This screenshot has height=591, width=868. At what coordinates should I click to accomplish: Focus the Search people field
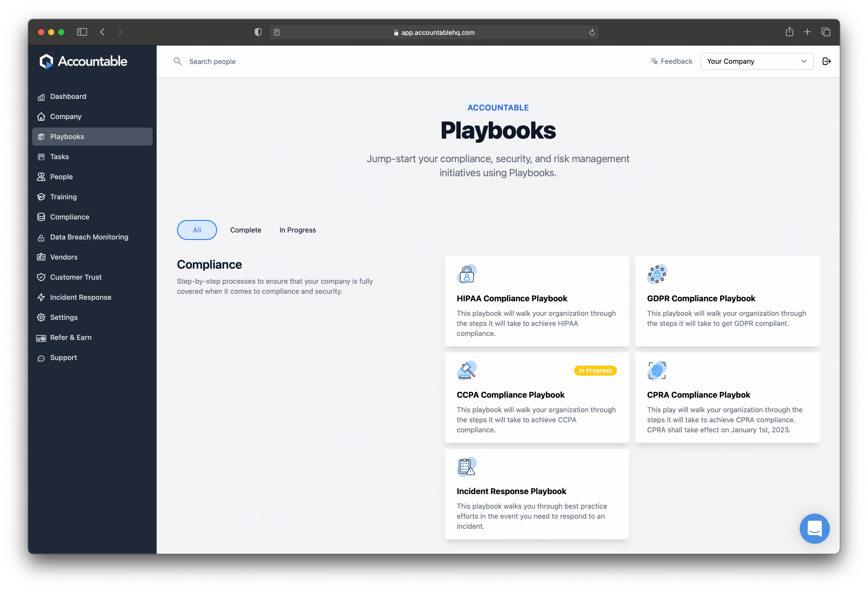[x=403, y=61]
